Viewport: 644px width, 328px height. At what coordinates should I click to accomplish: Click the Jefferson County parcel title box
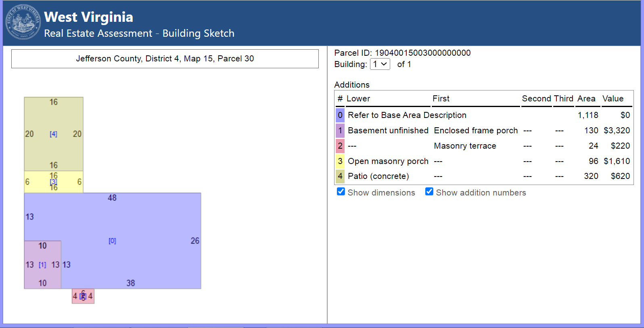tap(165, 59)
